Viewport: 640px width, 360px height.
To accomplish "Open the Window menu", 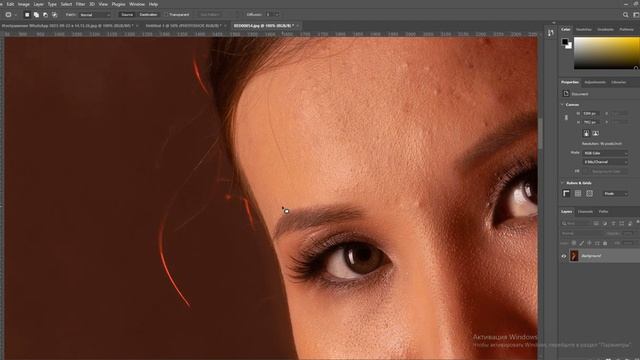I will click(x=137, y=4).
